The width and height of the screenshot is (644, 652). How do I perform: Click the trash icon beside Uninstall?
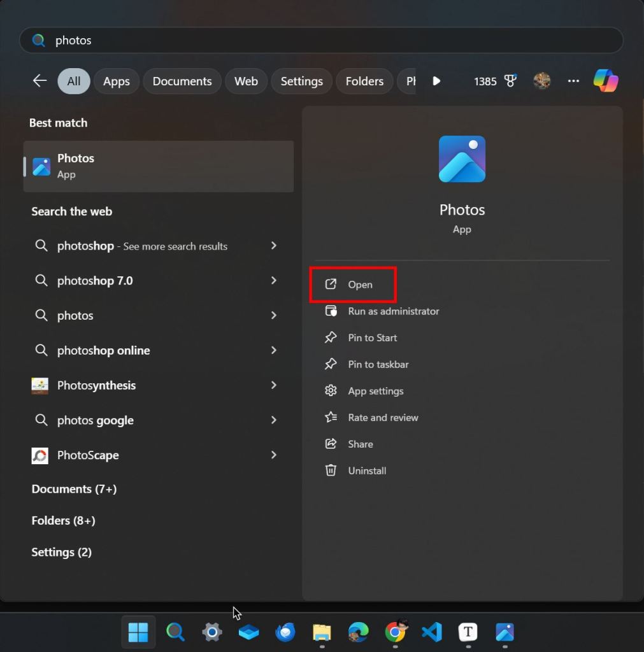[331, 471]
